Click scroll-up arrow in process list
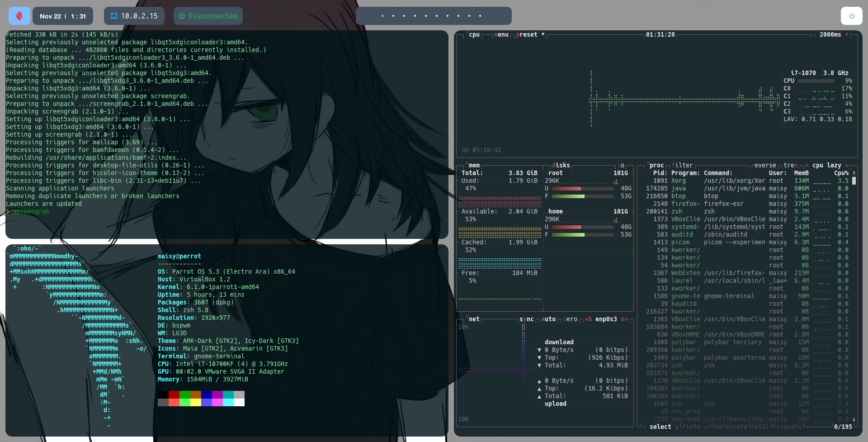Screen dimensions: 868x442 point(854,173)
